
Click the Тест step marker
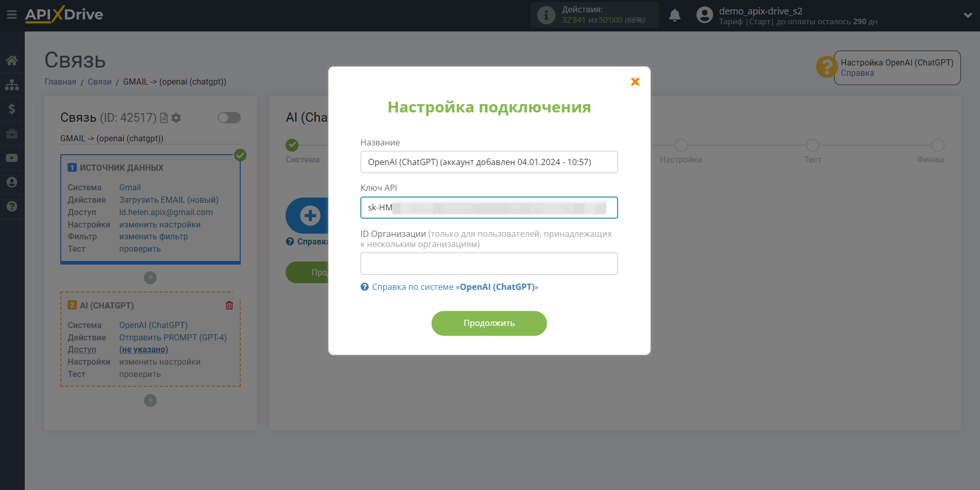click(x=812, y=145)
